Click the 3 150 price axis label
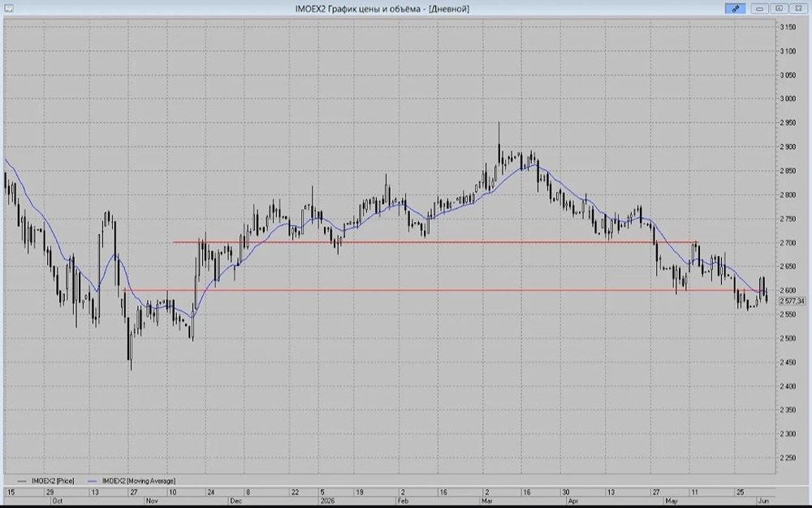 (x=788, y=27)
